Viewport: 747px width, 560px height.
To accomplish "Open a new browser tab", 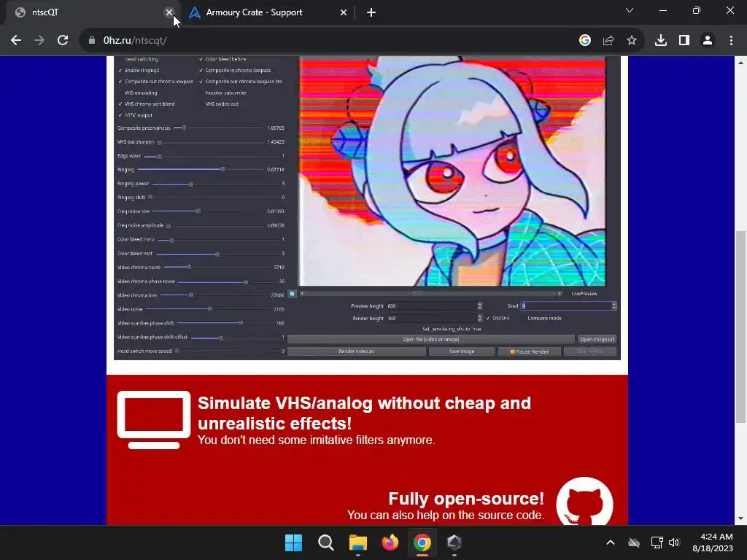I will 371,12.
